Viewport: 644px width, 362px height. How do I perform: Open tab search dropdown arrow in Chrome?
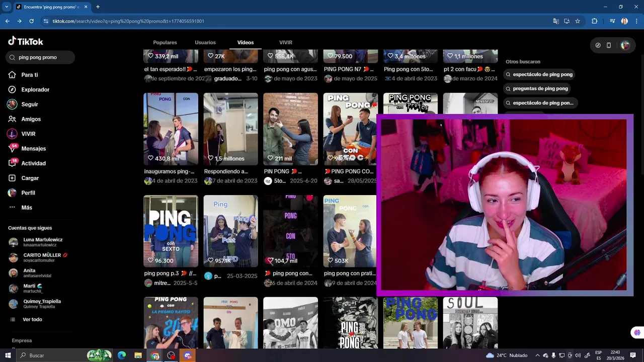[7, 7]
